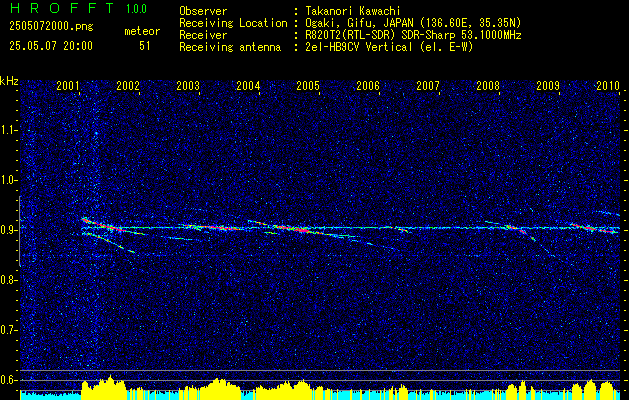Click the 0.9 kHz axis label
This screenshot has width=629, height=400.
coord(9,230)
